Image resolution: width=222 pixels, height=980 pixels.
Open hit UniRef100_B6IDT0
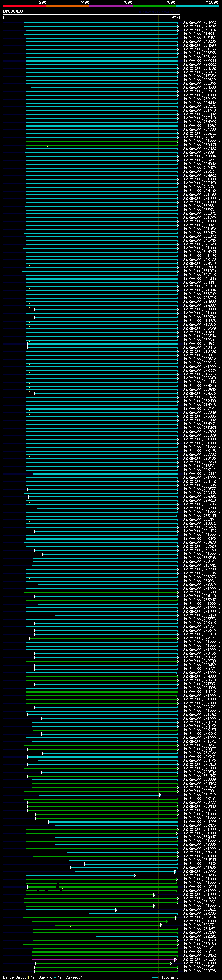199,271
